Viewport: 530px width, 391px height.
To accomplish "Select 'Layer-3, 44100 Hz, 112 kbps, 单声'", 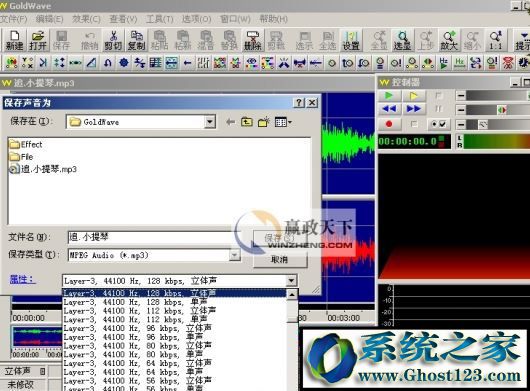I will pyautogui.click(x=174, y=319).
